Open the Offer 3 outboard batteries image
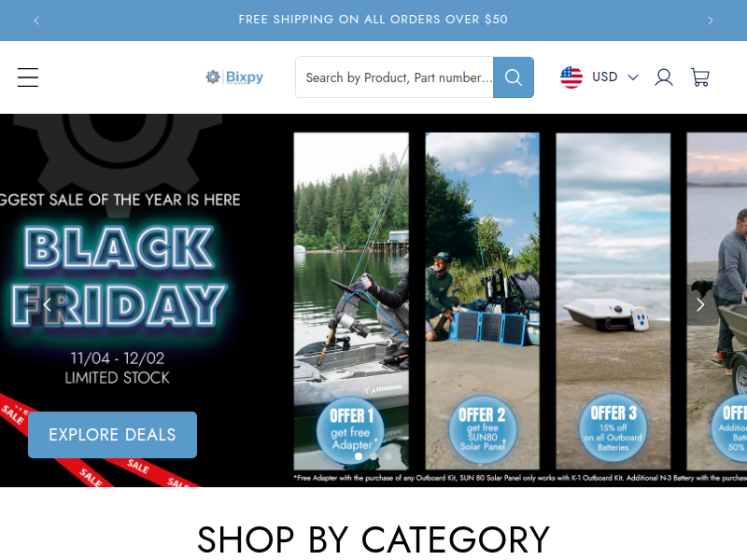Image resolution: width=747 pixels, height=560 pixels. click(x=613, y=301)
